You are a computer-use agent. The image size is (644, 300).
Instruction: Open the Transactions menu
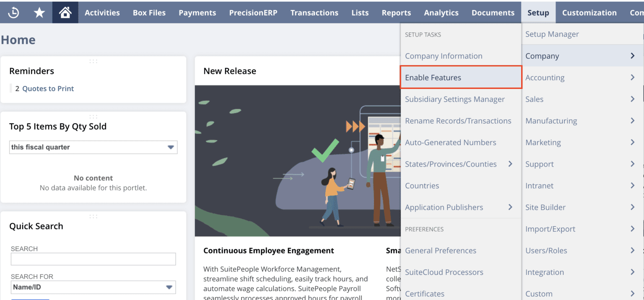coord(314,13)
